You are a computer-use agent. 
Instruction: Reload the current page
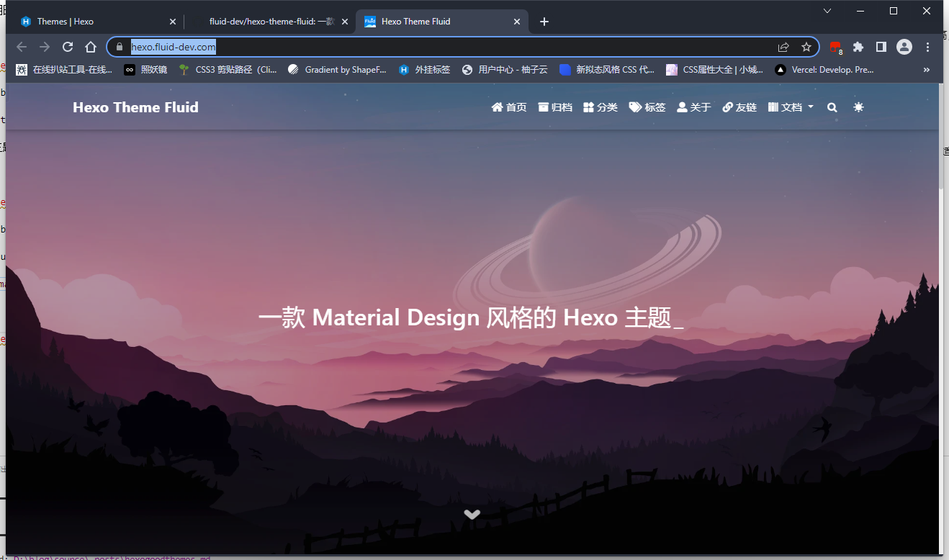68,47
